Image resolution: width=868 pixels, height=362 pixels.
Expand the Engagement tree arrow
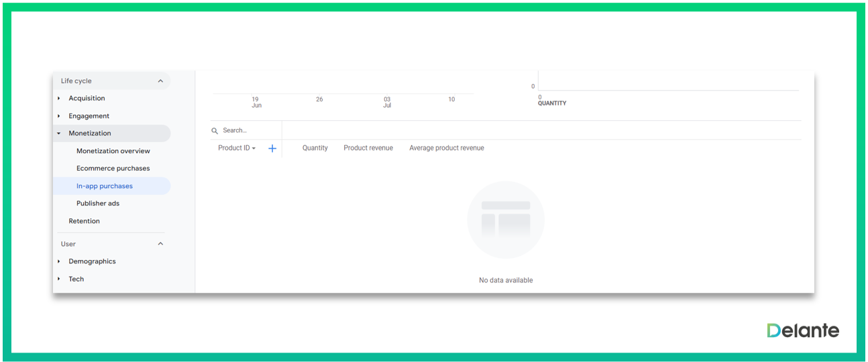coord(59,116)
